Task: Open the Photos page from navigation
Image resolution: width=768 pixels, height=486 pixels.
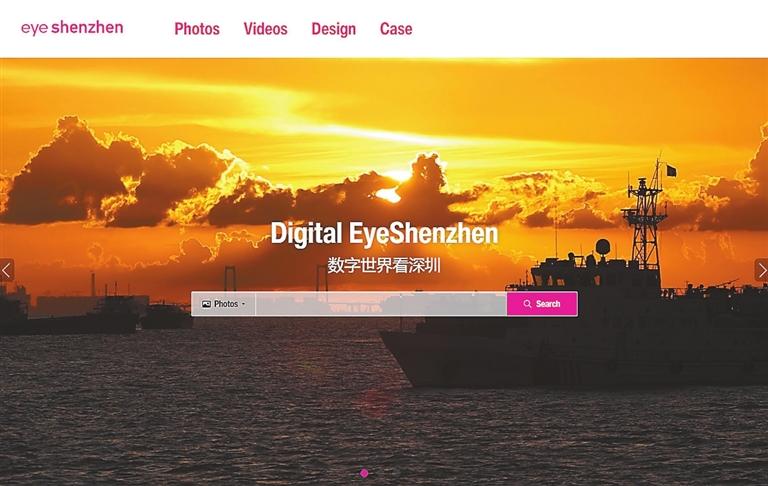Action: (x=197, y=29)
